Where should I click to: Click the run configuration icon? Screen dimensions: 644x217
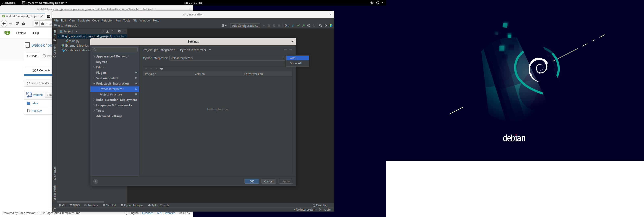(x=245, y=26)
